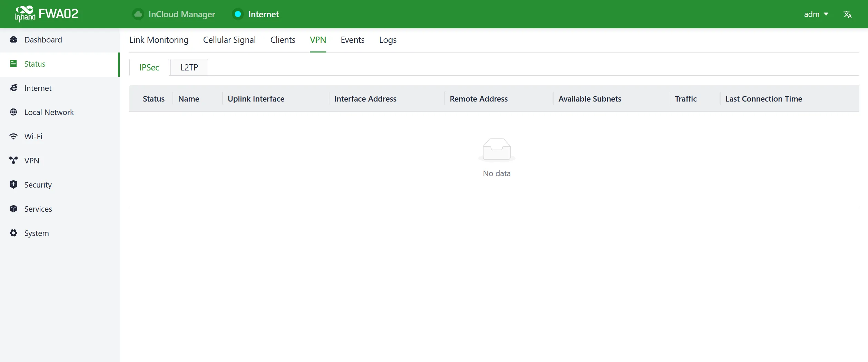This screenshot has height=362, width=868.
Task: Open the language translation icon
Action: 848,15
